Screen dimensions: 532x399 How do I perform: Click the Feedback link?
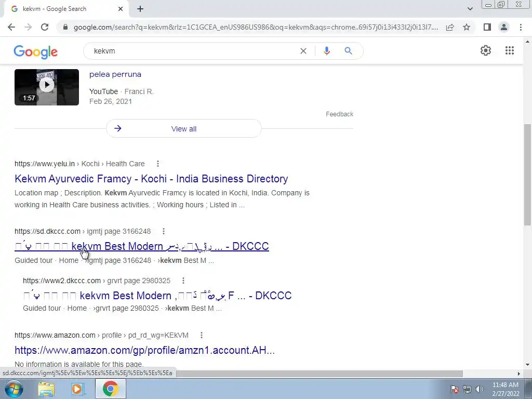pyautogui.click(x=339, y=114)
